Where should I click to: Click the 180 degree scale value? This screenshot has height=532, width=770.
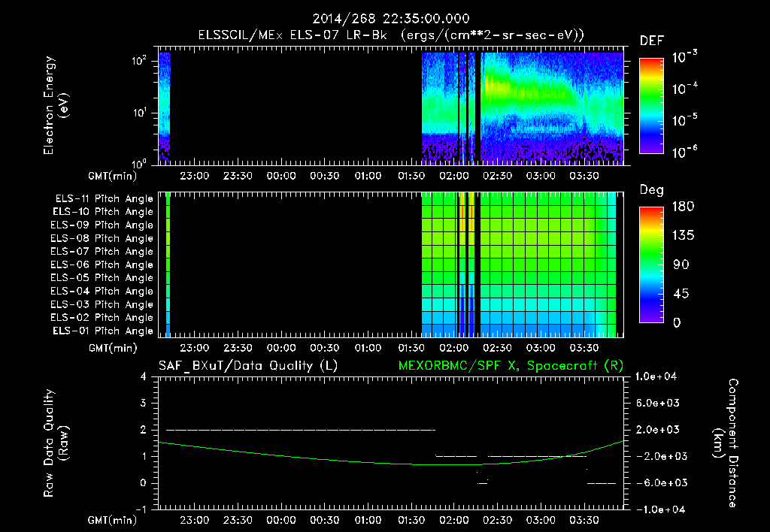click(x=683, y=206)
